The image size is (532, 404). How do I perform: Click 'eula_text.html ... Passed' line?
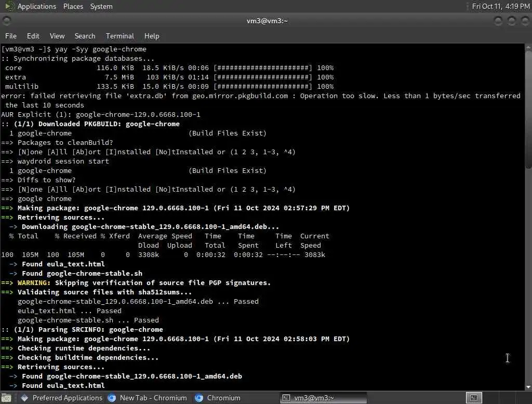coord(70,311)
